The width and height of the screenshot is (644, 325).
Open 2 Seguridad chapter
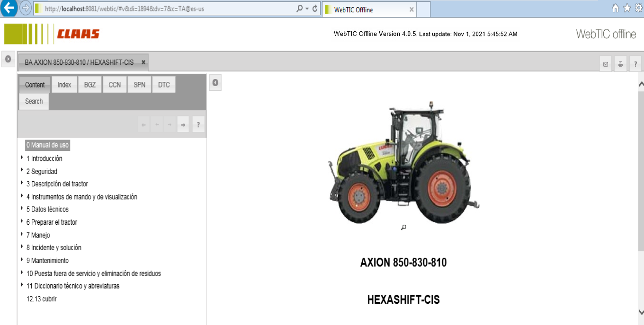[42, 171]
